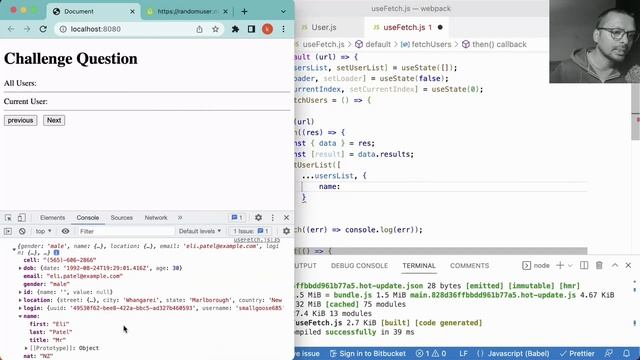Screen dimensions: 640x360
Task: Show more DevTools tabs chevron
Action: (180, 218)
